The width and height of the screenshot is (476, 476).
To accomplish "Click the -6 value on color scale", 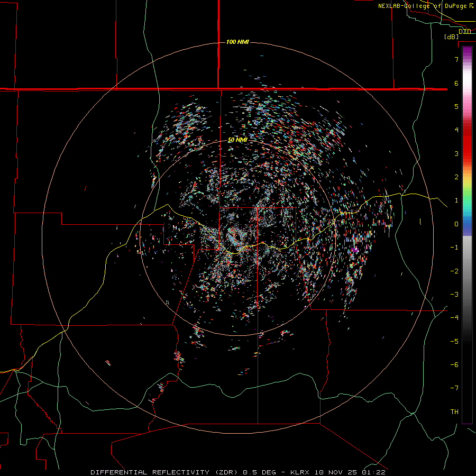I will (x=454, y=365).
